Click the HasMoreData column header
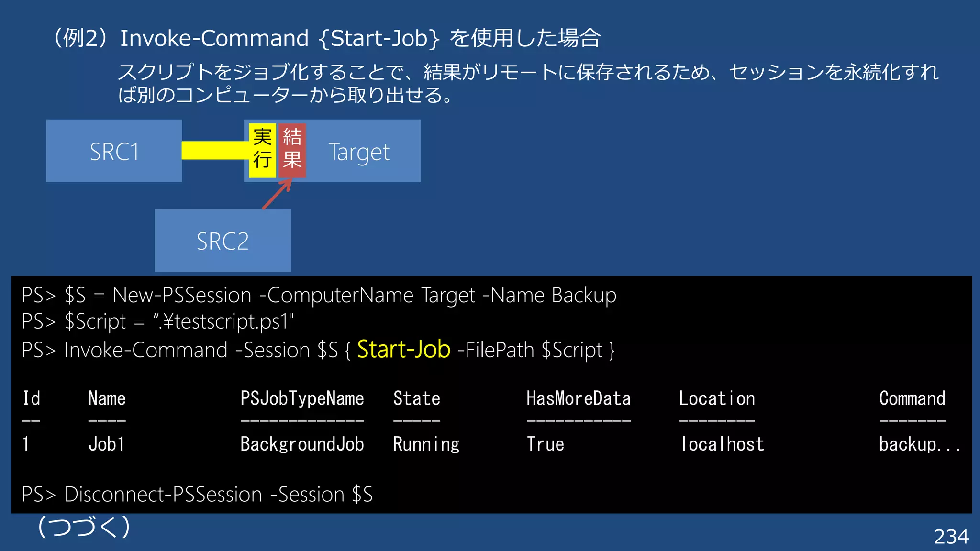Viewport: 980px width, 551px height. coord(578,398)
